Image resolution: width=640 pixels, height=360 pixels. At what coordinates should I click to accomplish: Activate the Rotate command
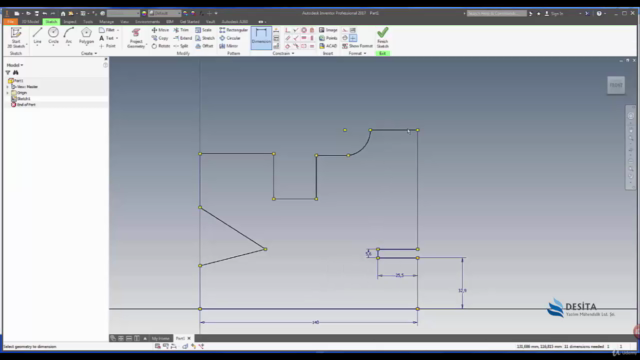(x=160, y=46)
